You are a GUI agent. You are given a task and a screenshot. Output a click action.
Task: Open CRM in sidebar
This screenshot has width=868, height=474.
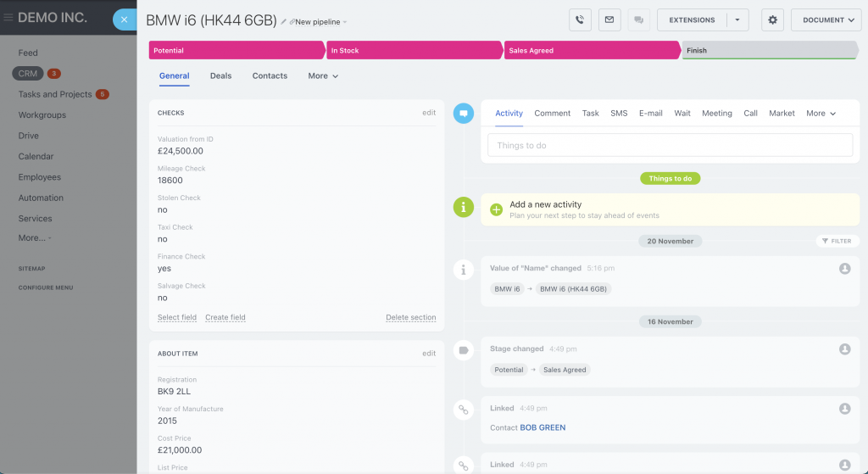(x=28, y=74)
